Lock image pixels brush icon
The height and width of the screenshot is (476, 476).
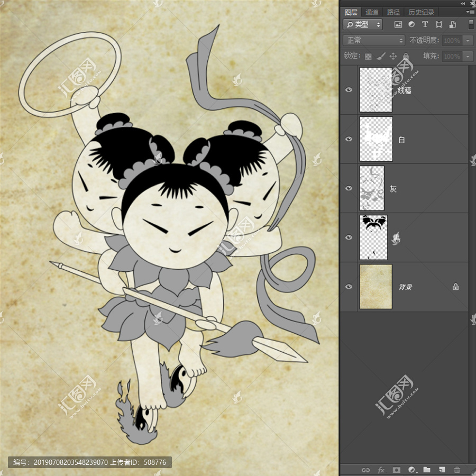tap(381, 56)
